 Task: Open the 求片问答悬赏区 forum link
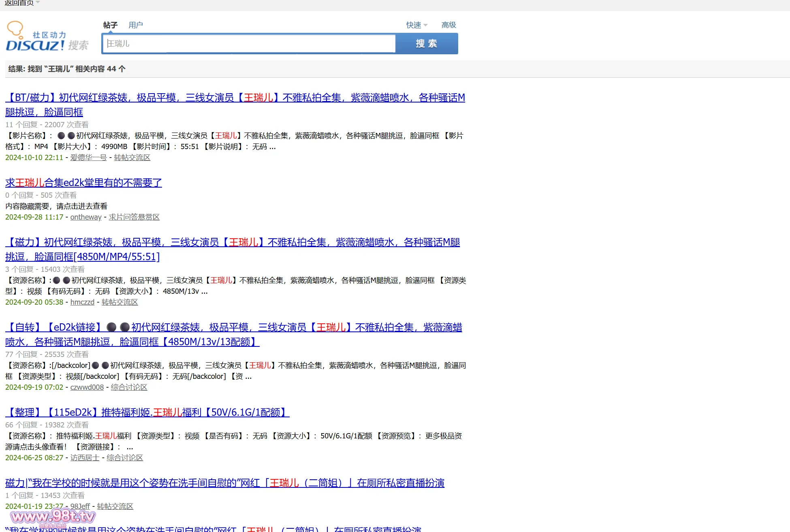(134, 217)
